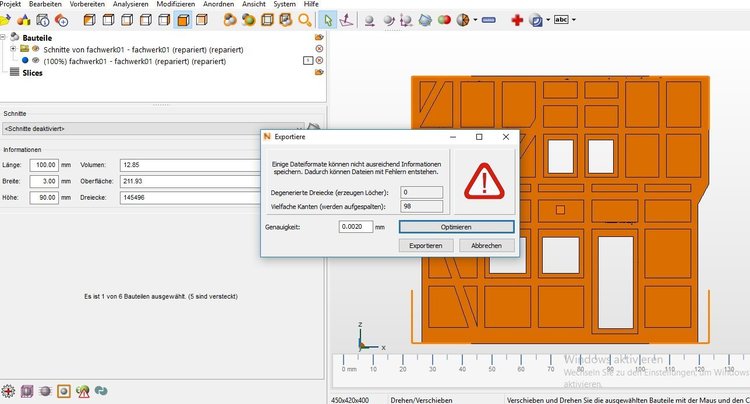Open dropdown arrow beside the blue disk icon
The image size is (750, 404).
[548, 20]
